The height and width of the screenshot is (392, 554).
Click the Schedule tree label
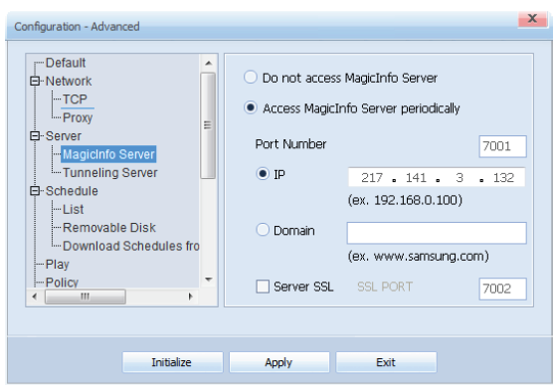coord(72,191)
